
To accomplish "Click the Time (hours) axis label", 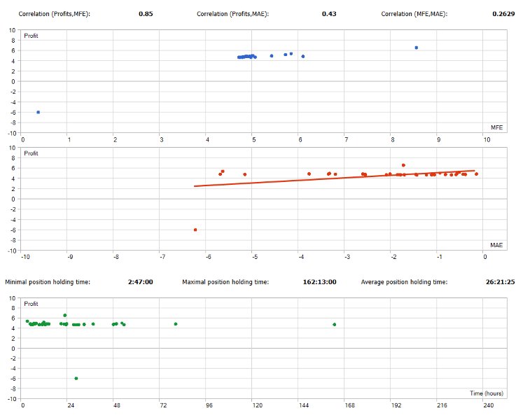I will point(487,393).
